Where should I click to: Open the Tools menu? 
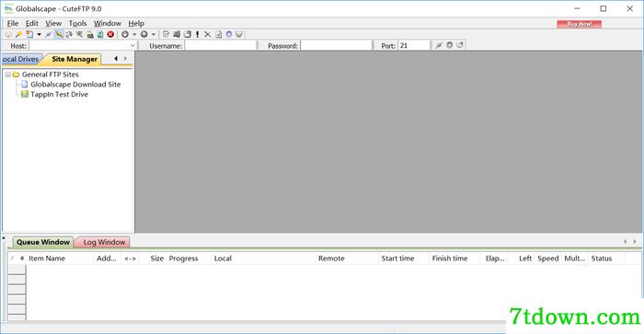[77, 23]
